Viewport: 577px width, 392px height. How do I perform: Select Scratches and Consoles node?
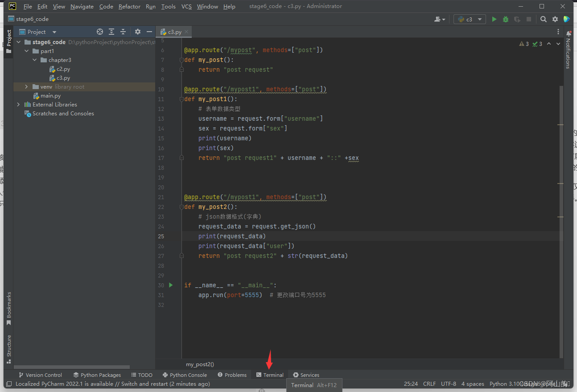pos(59,114)
